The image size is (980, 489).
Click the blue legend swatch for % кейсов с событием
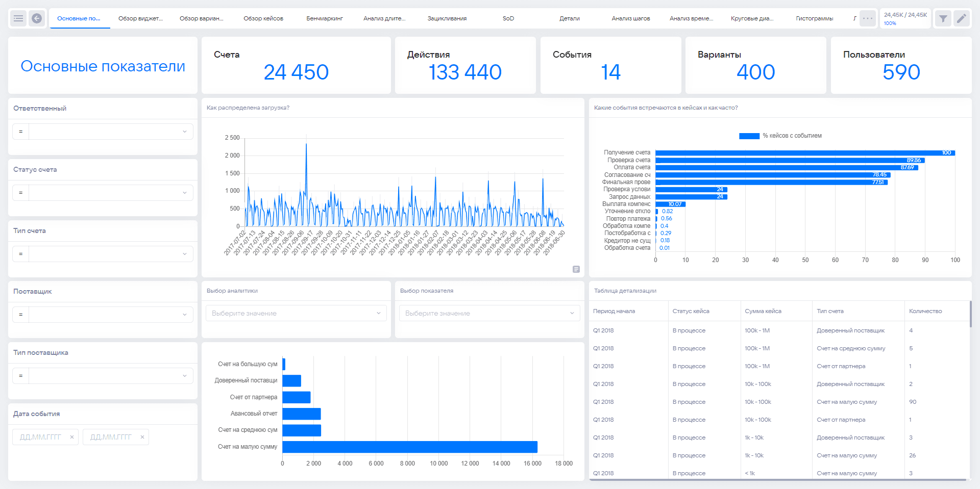749,136
